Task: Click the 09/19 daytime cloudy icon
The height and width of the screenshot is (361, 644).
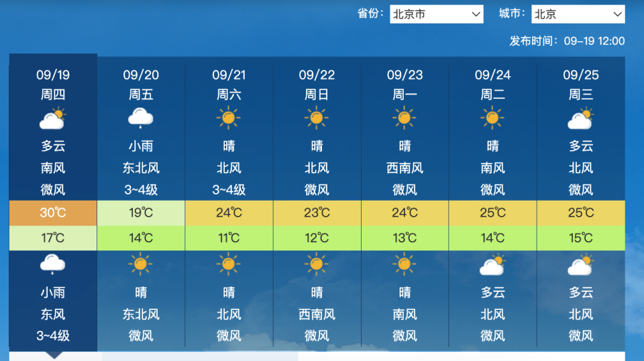Action: click(53, 118)
